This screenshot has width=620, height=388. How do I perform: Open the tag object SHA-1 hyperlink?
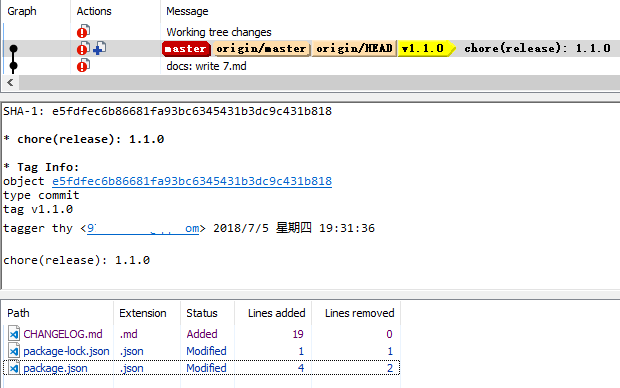coord(192,181)
